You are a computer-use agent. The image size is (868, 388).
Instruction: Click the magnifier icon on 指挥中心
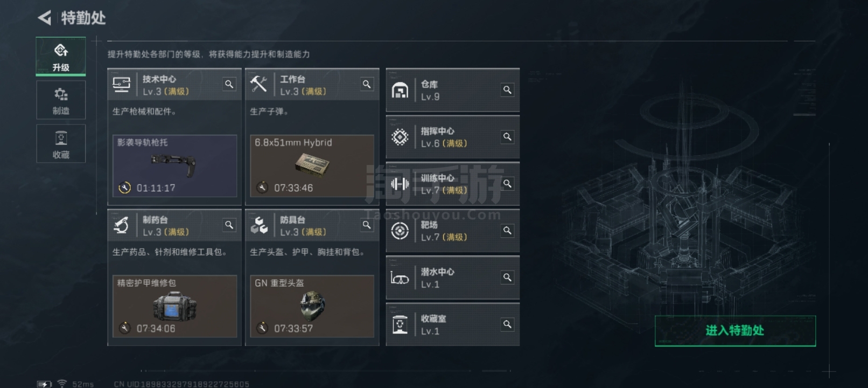(x=507, y=137)
